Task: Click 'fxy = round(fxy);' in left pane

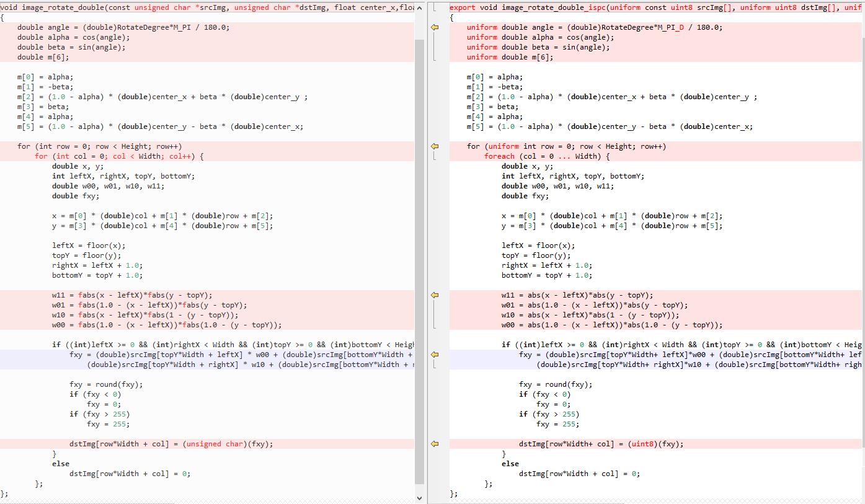Action: (x=106, y=384)
